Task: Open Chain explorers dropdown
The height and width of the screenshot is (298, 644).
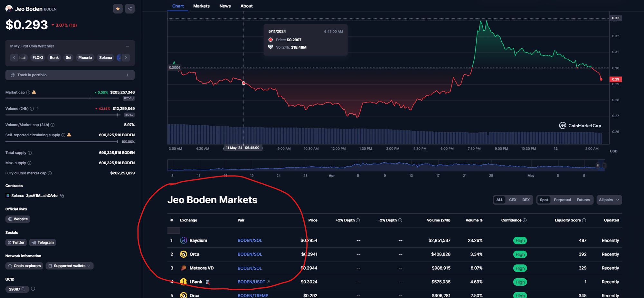Action: click(24, 266)
